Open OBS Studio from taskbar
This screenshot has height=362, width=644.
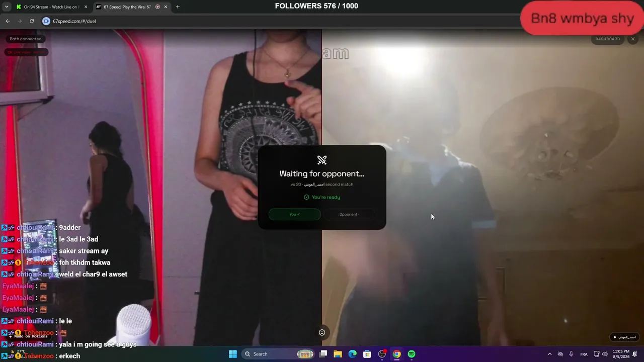click(382, 354)
